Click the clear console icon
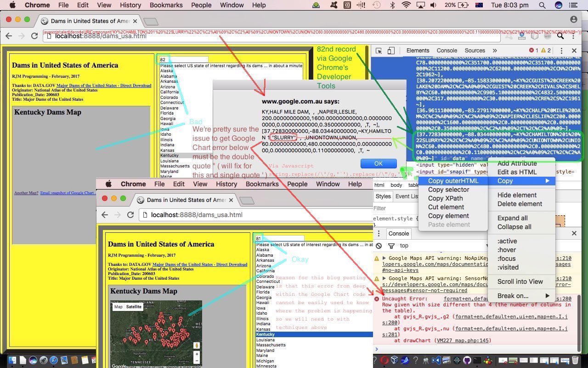The height and width of the screenshot is (368, 588). (x=379, y=246)
